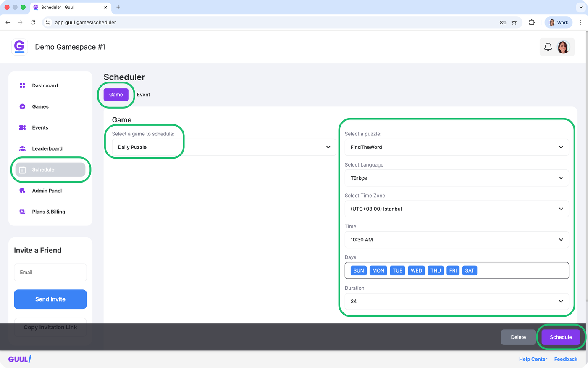The width and height of the screenshot is (588, 368).
Task: Open the Feedback link
Action: (x=566, y=359)
